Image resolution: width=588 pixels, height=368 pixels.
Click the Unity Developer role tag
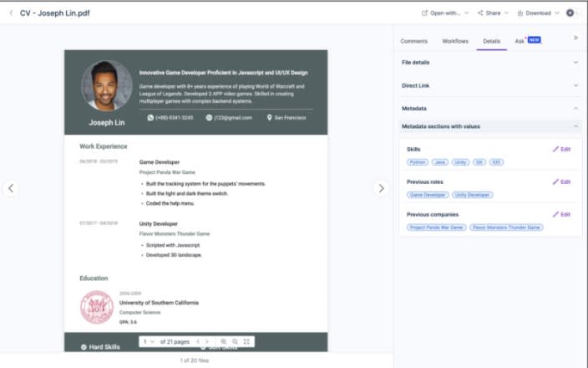pyautogui.click(x=472, y=195)
